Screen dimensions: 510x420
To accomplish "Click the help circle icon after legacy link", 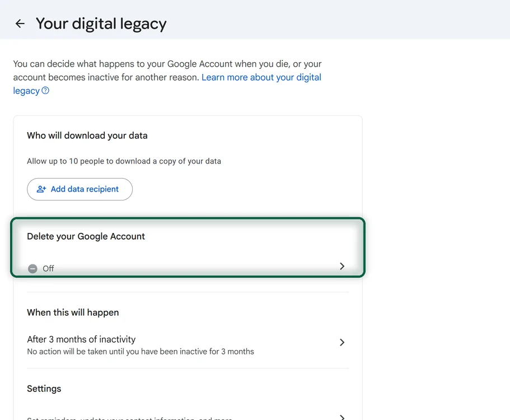I will (45, 91).
